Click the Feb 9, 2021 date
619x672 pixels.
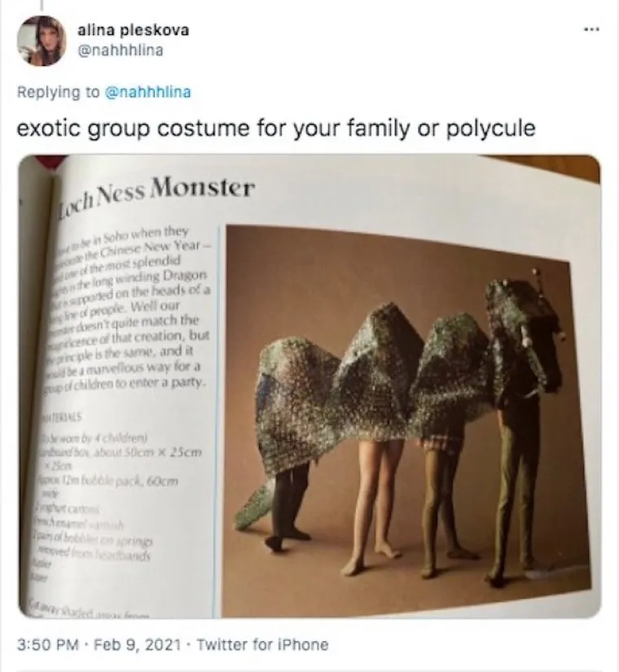[x=137, y=644]
